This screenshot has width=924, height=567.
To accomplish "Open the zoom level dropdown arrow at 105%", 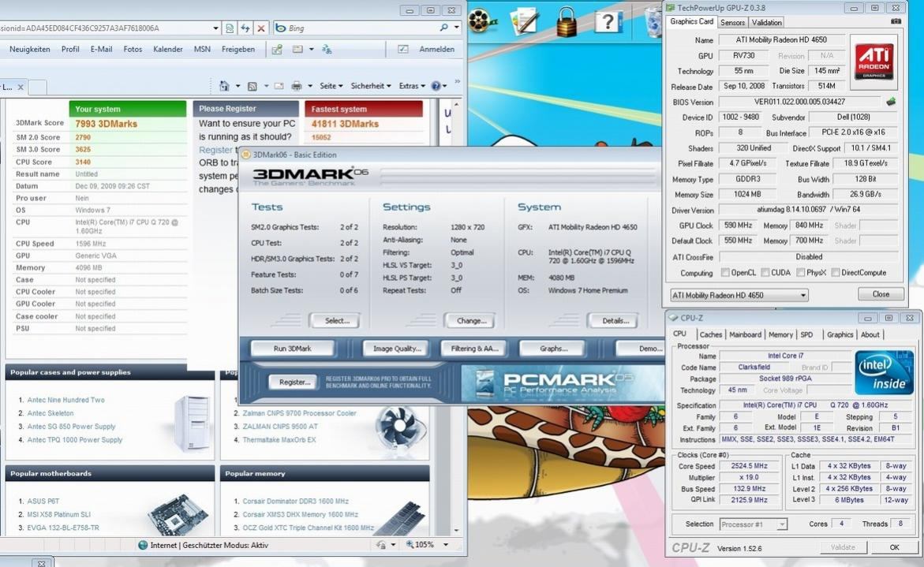I will coord(446,545).
